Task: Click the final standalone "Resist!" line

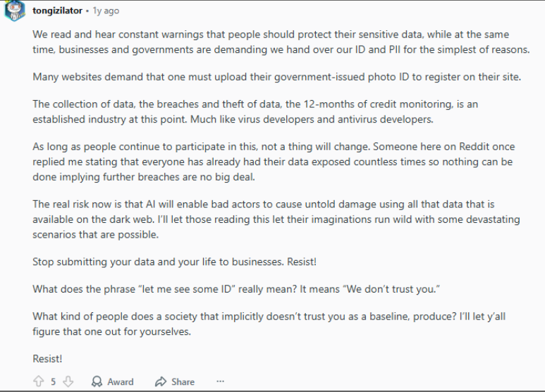Action: click(47, 358)
